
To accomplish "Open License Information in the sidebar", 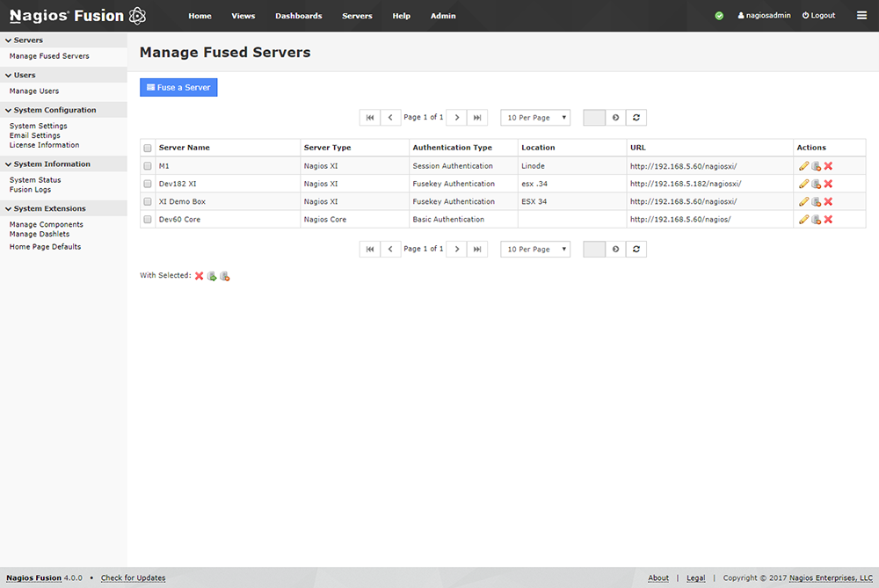I will [x=44, y=145].
